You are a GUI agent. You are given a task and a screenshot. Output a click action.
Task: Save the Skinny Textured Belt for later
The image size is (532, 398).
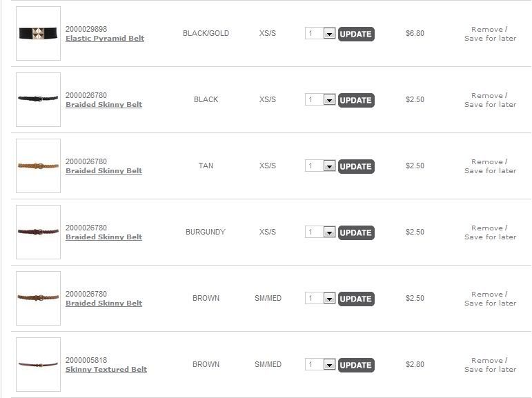[x=490, y=370]
